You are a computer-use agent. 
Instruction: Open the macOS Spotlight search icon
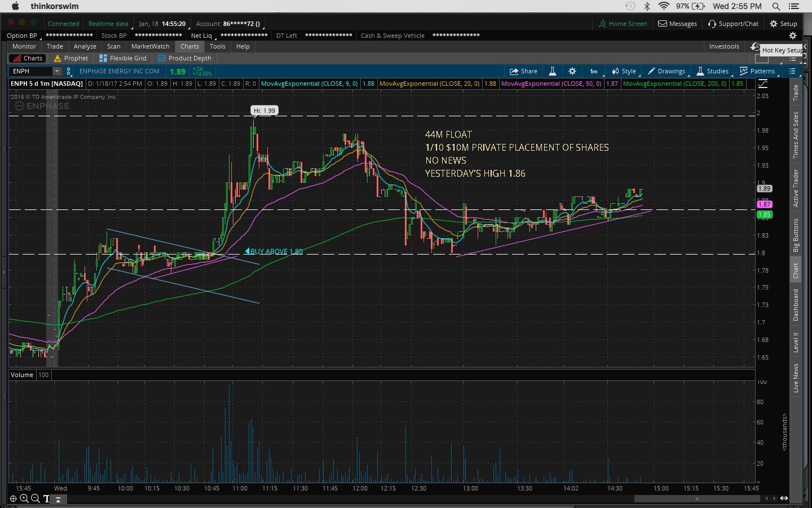776,6
